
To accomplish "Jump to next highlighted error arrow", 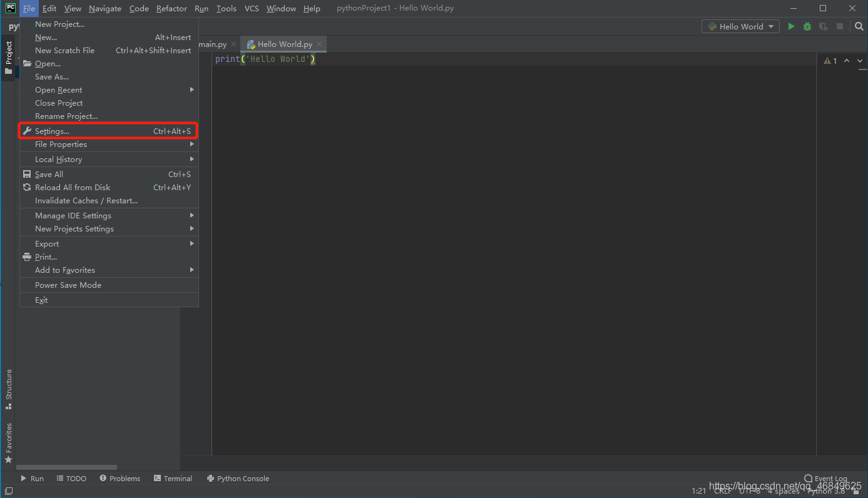I will click(x=860, y=61).
